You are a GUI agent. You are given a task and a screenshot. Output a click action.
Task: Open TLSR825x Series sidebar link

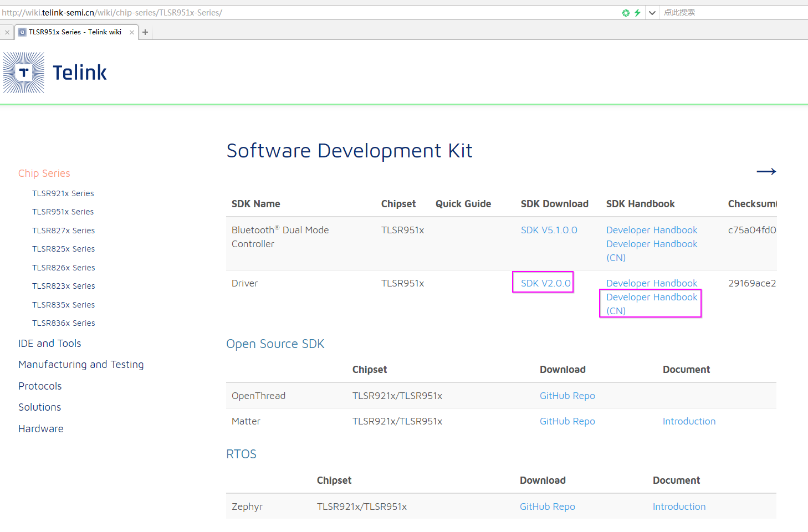tap(64, 249)
